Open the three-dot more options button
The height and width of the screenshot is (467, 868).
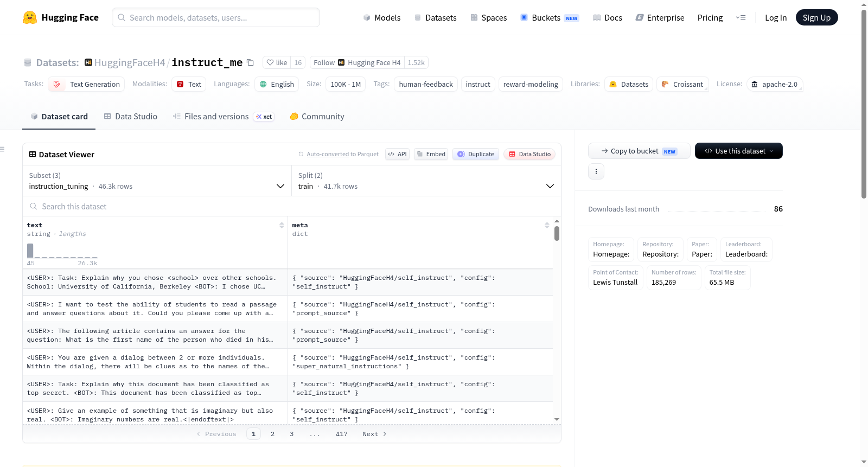point(596,171)
